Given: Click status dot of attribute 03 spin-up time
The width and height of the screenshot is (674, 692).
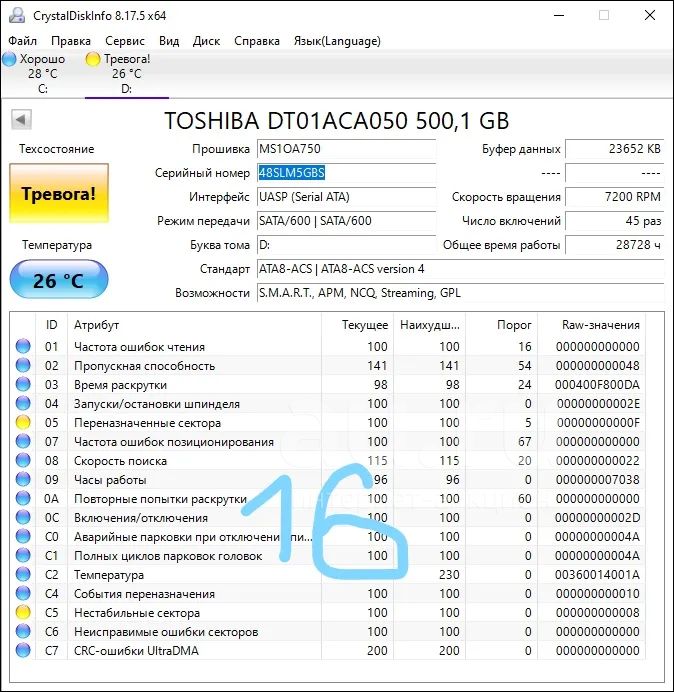Looking at the screenshot, I should [23, 384].
